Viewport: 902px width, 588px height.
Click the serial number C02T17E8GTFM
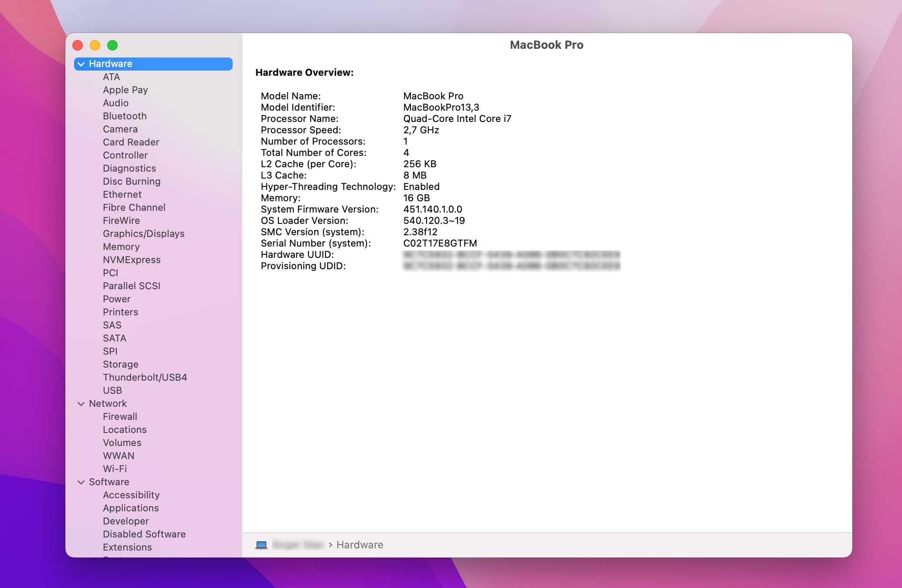click(x=440, y=243)
